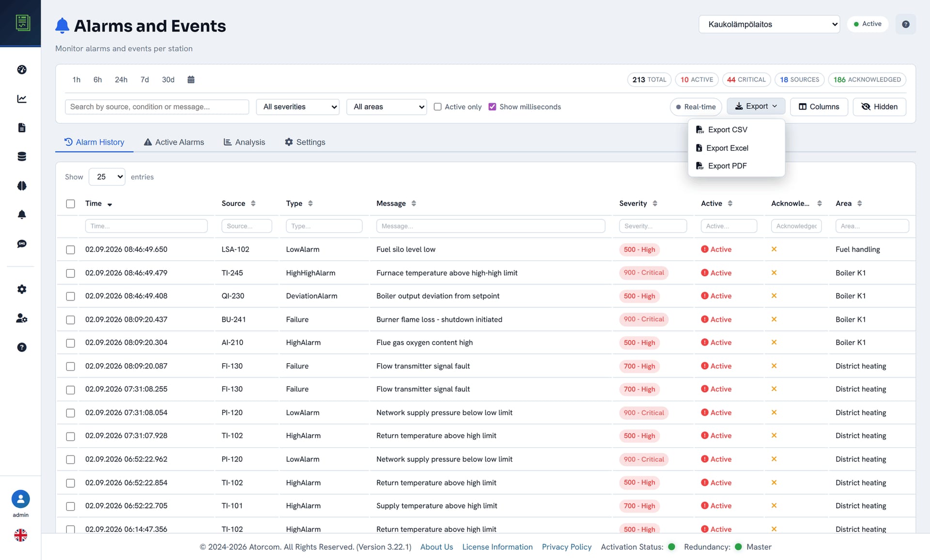Check the LSA-102 row checkbox
Image resolution: width=930 pixels, height=560 pixels.
click(x=71, y=250)
